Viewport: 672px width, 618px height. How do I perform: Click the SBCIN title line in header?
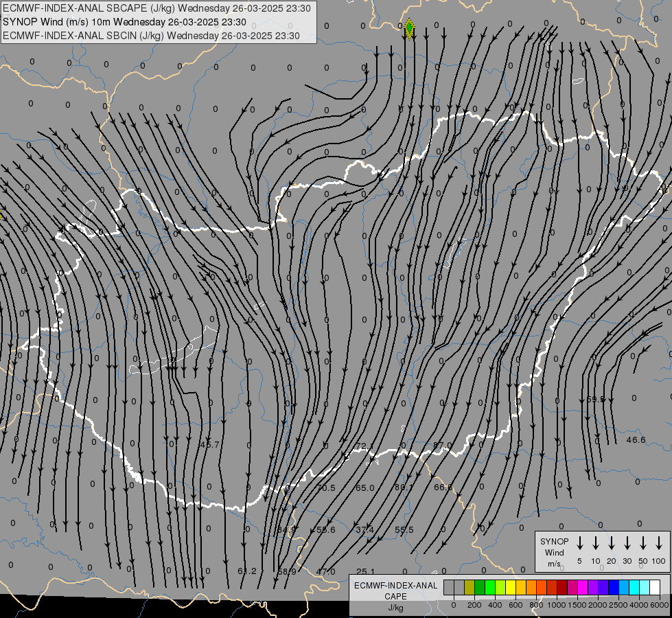point(151,36)
